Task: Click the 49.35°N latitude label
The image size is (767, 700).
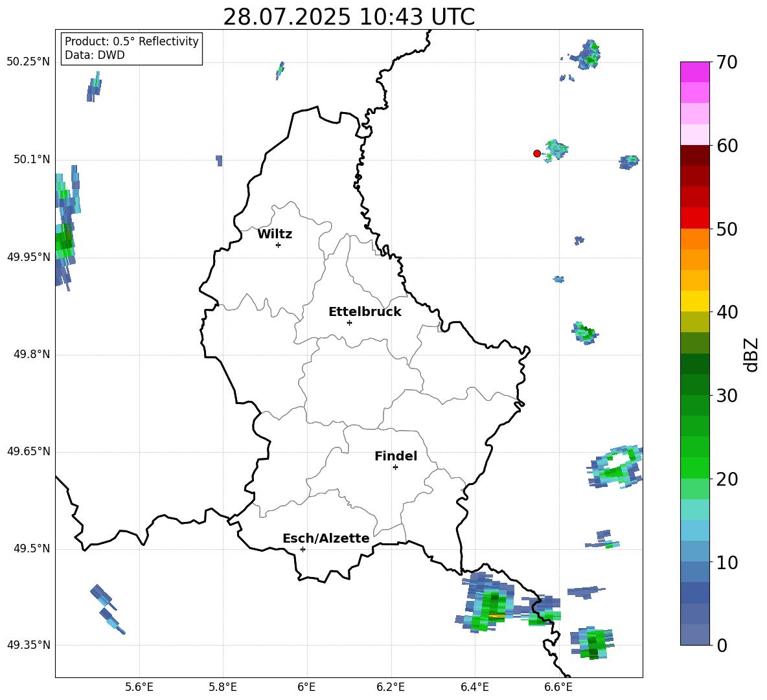Action: pyautogui.click(x=29, y=645)
